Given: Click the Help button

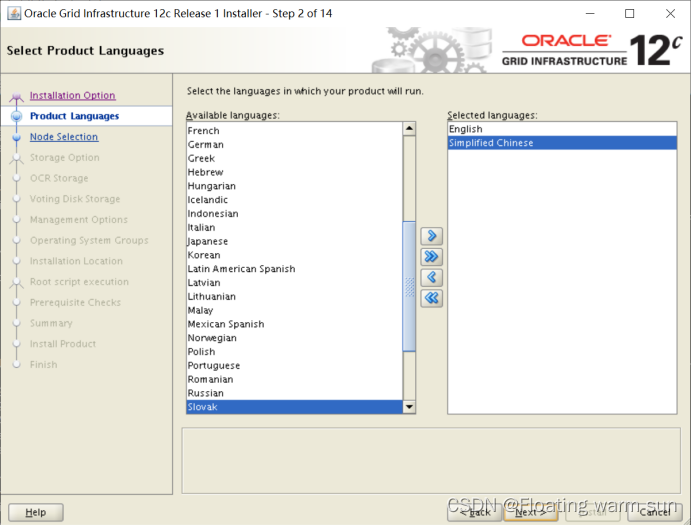Looking at the screenshot, I should tap(36, 512).
